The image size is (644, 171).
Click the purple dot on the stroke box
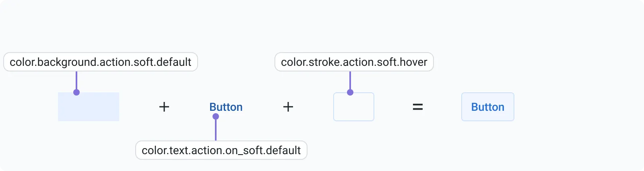tap(350, 92)
